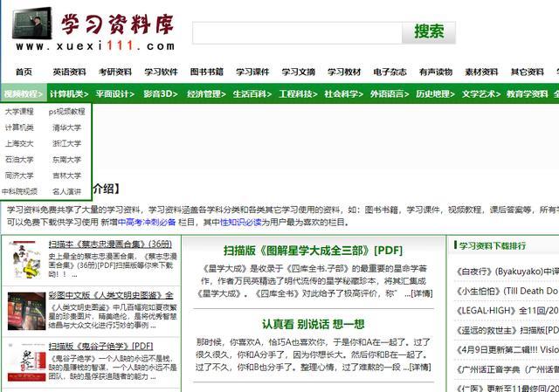Screen dimensions: 559x392
Task: Open the 英语资料 menu item
Action: 70,72
